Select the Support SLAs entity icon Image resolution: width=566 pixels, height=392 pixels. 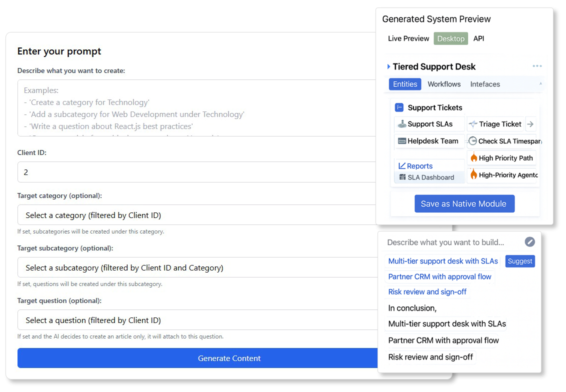(x=401, y=124)
